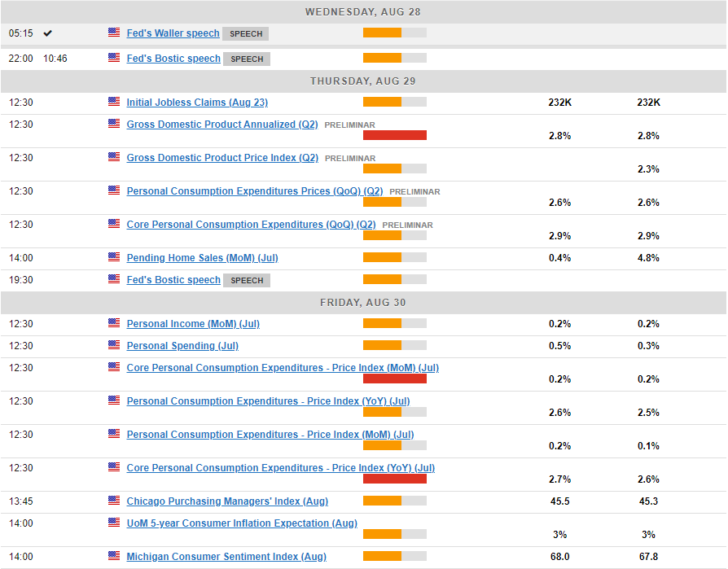The image size is (728, 569).
Task: Open the Gross Domestic Product Price Index (Q2) link
Action: (x=222, y=158)
